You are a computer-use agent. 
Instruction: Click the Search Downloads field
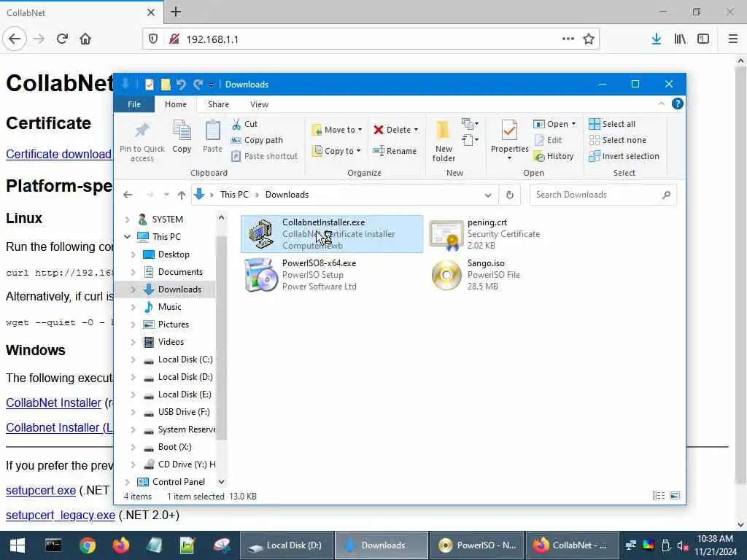(603, 195)
